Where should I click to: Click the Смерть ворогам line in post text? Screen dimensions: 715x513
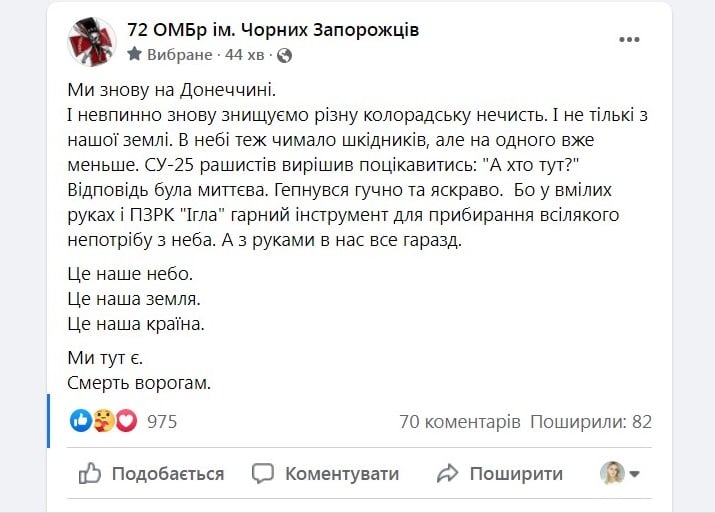140,381
